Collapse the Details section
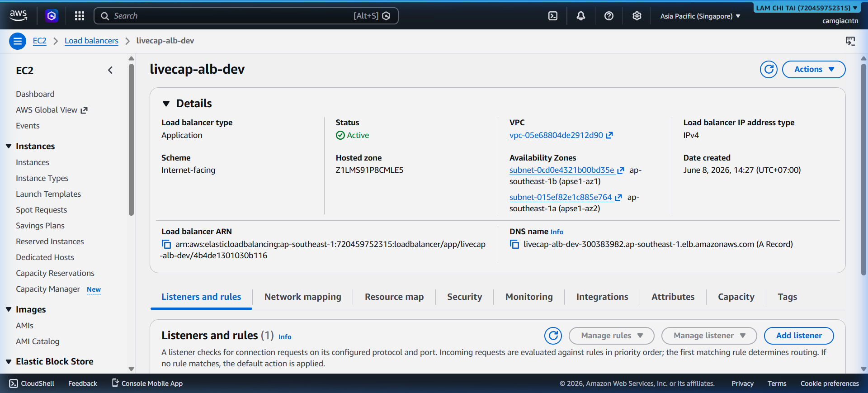Viewport: 868px width, 393px height. (x=166, y=104)
